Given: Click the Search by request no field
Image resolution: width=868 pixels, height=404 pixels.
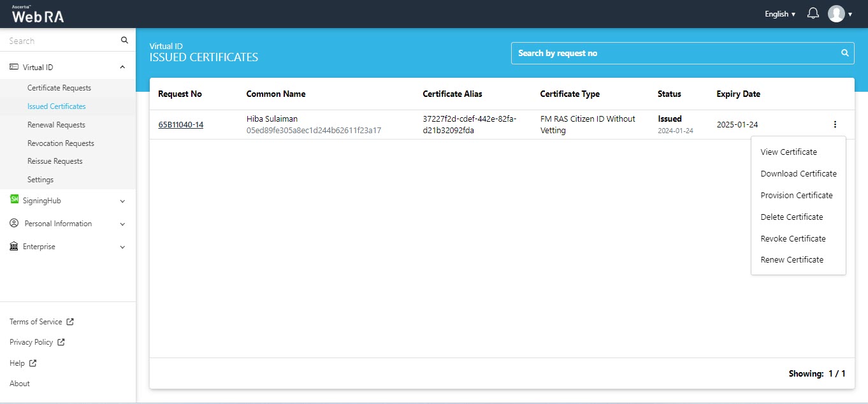Looking at the screenshot, I should [x=676, y=53].
